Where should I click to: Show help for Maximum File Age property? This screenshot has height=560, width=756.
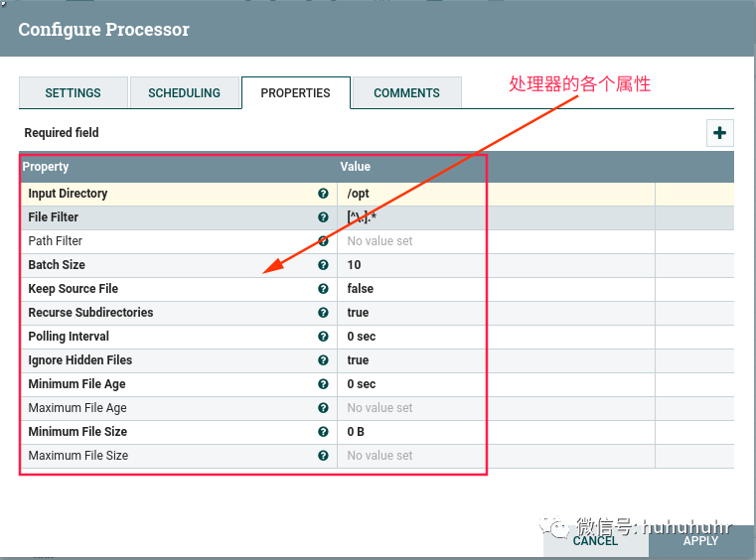tap(323, 408)
